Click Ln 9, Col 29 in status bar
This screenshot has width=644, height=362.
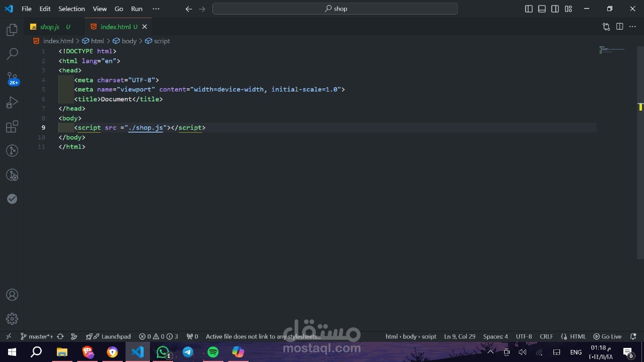coord(459,336)
